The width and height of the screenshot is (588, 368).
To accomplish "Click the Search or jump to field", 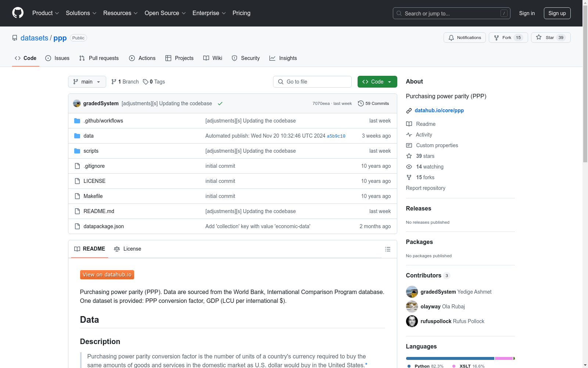I will [452, 13].
